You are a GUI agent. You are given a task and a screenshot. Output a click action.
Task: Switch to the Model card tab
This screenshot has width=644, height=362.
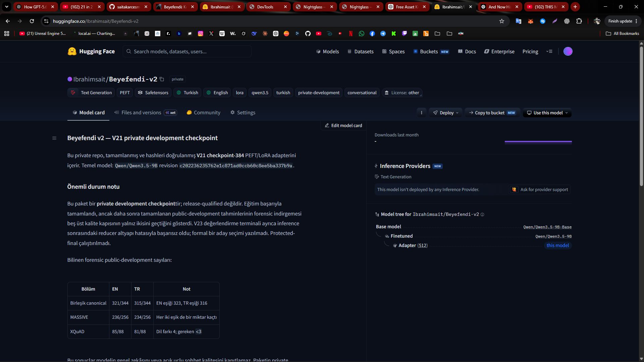click(88, 113)
